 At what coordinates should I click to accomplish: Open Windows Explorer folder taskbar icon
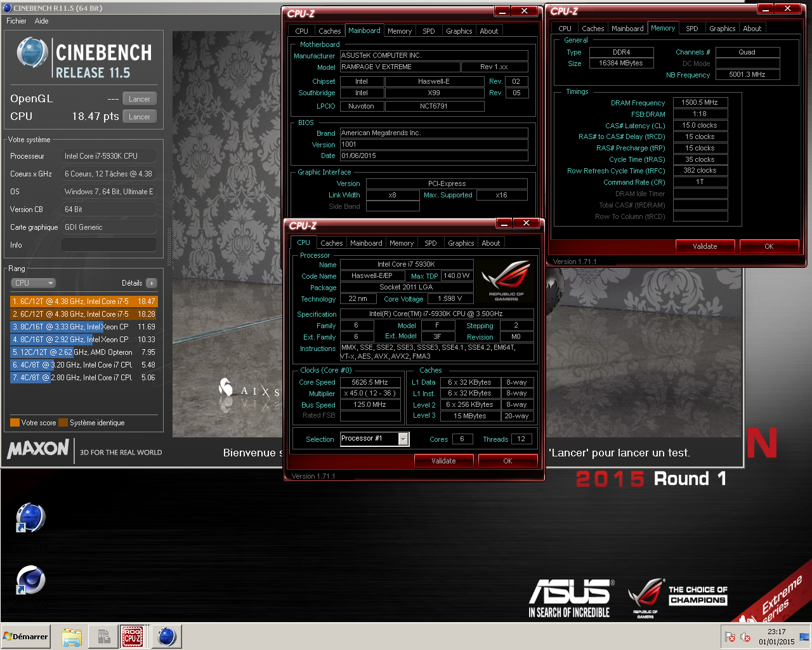click(x=72, y=637)
